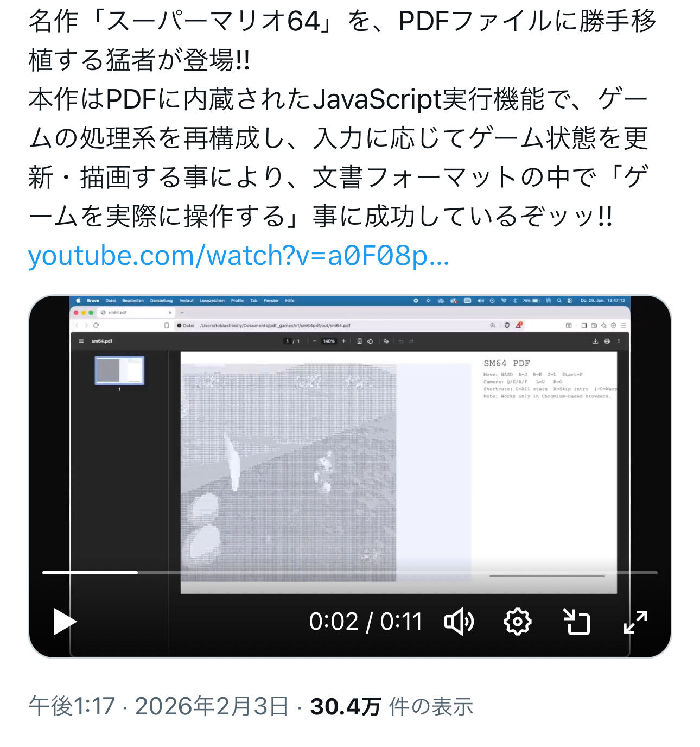700x747 pixels.
Task: Open video settings gear
Action: tap(518, 622)
